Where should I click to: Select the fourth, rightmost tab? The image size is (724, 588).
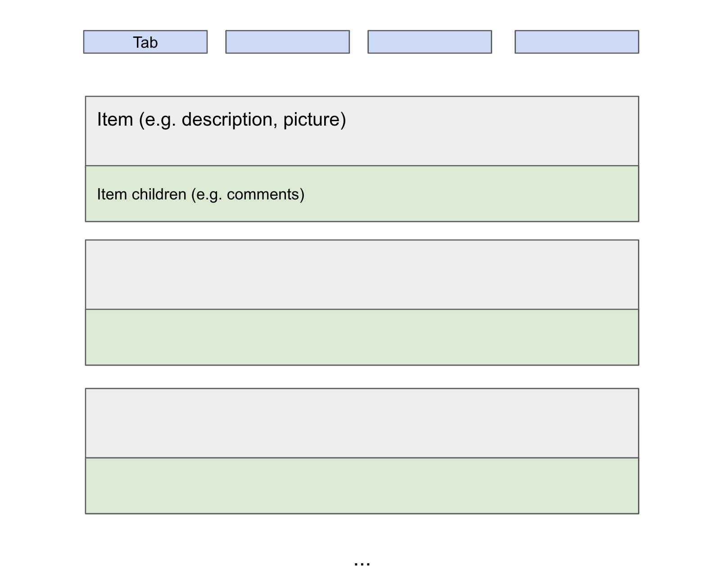click(576, 42)
